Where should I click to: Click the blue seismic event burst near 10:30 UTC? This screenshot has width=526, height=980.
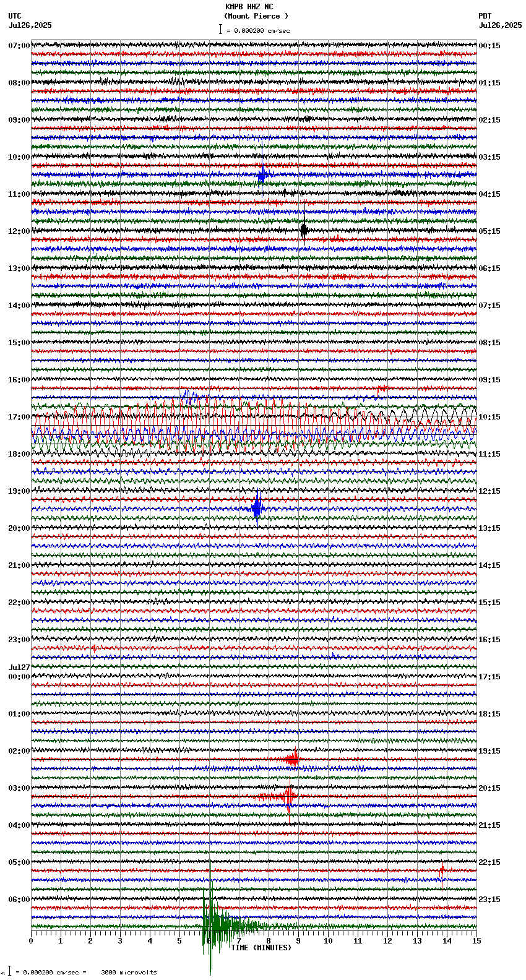coord(262,175)
